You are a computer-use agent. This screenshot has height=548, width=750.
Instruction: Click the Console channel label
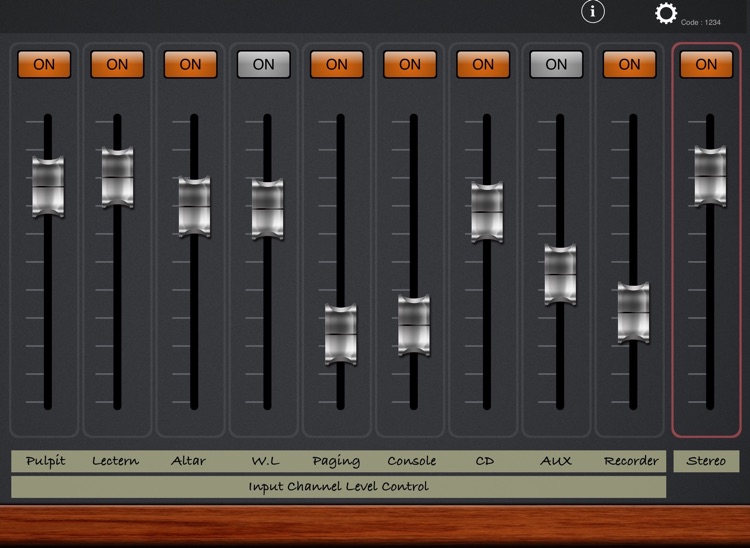coord(411,461)
